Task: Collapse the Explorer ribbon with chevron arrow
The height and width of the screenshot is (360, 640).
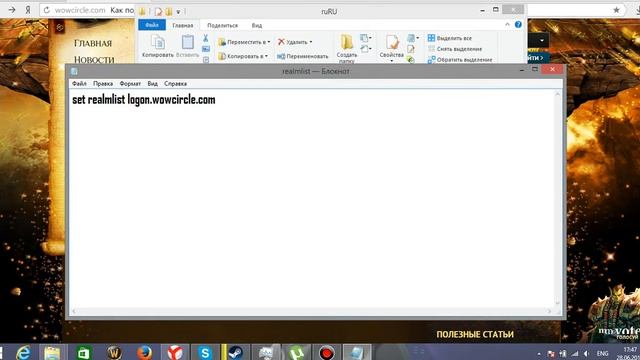Action: point(507,24)
